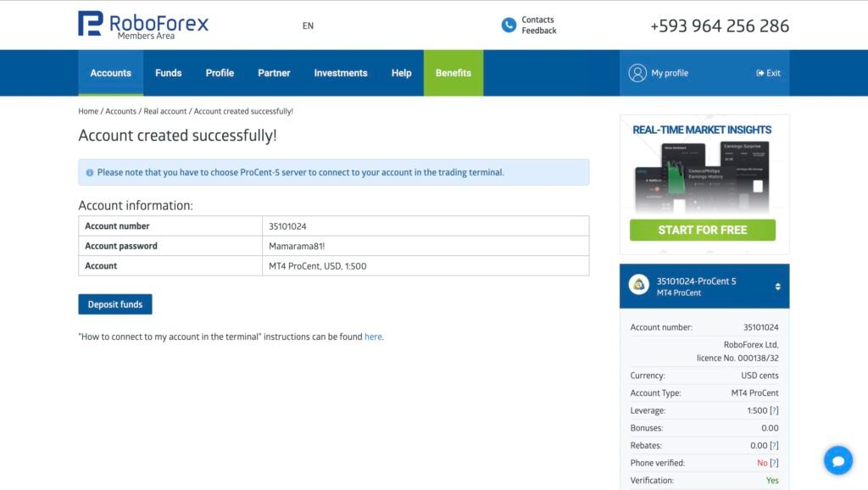The image size is (868, 490).
Task: Click the Contacts link
Action: tap(537, 19)
